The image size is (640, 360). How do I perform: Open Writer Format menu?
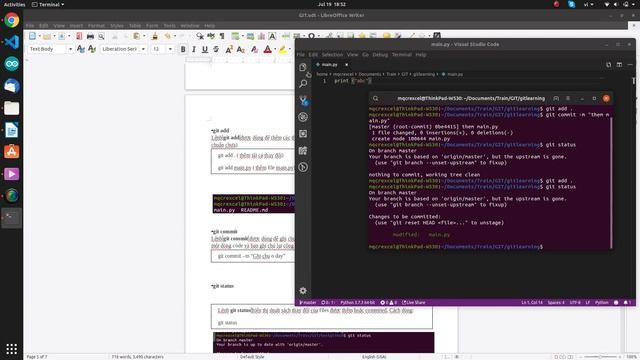[96, 26]
